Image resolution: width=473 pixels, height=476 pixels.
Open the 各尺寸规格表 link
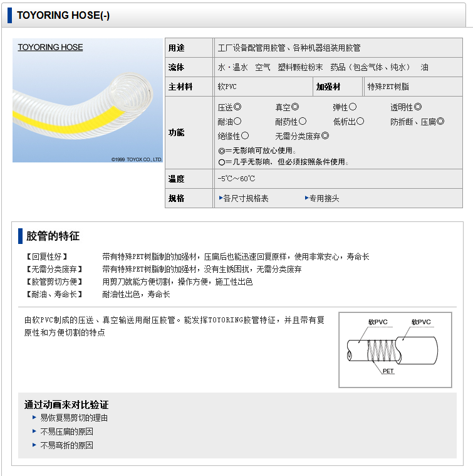(246, 199)
